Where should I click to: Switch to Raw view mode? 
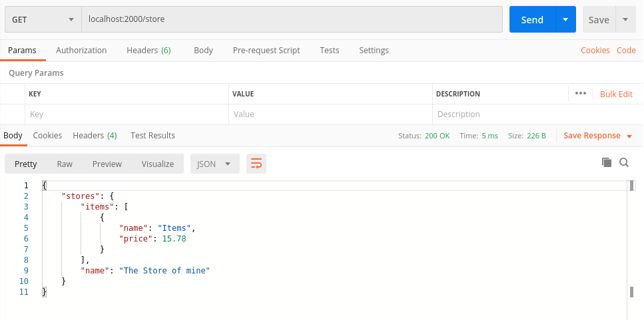65,164
